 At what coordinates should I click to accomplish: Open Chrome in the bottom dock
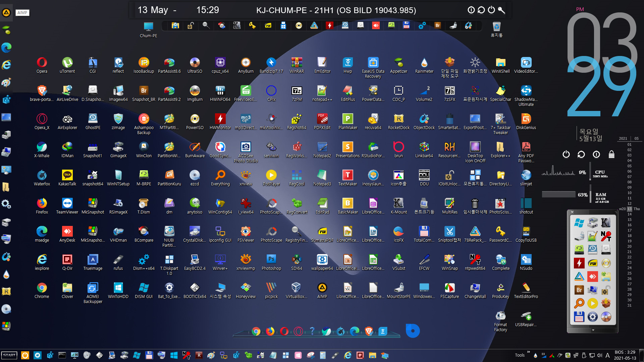point(256,331)
